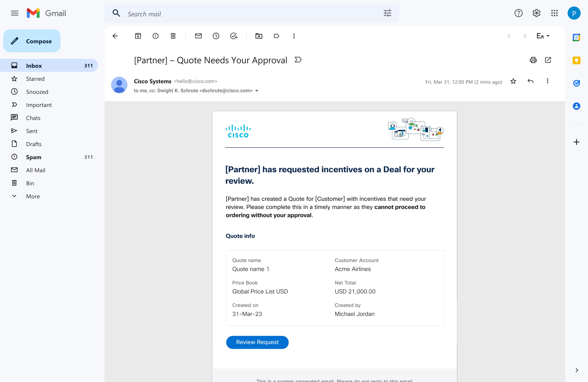588x382 pixels.
Task: Go to the Sent folder
Action: click(x=32, y=131)
